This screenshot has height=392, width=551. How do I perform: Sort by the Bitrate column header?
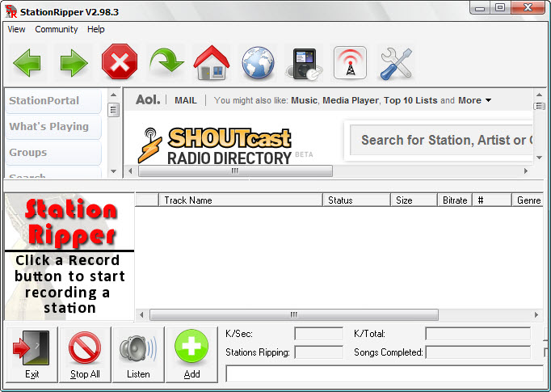(455, 200)
